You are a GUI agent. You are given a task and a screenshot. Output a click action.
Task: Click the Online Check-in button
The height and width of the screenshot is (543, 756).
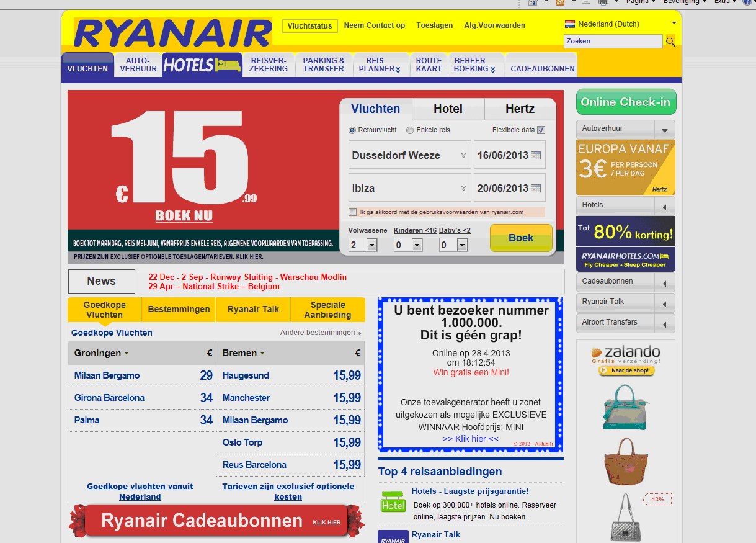(x=626, y=102)
